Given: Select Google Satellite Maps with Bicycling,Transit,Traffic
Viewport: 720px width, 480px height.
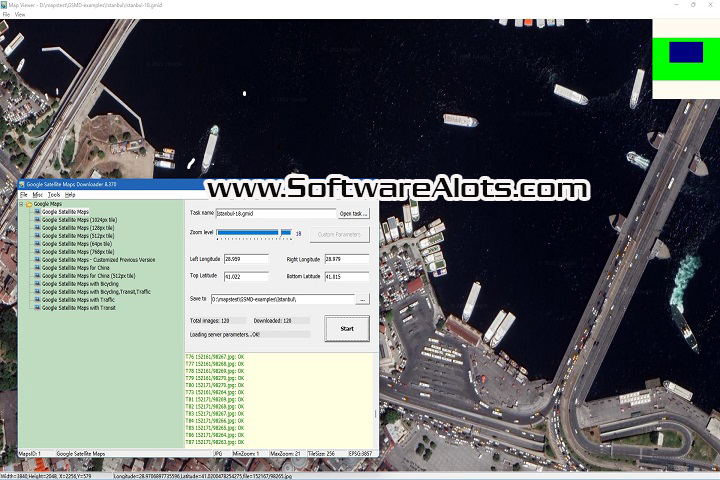Looking at the screenshot, I should click(x=96, y=292).
